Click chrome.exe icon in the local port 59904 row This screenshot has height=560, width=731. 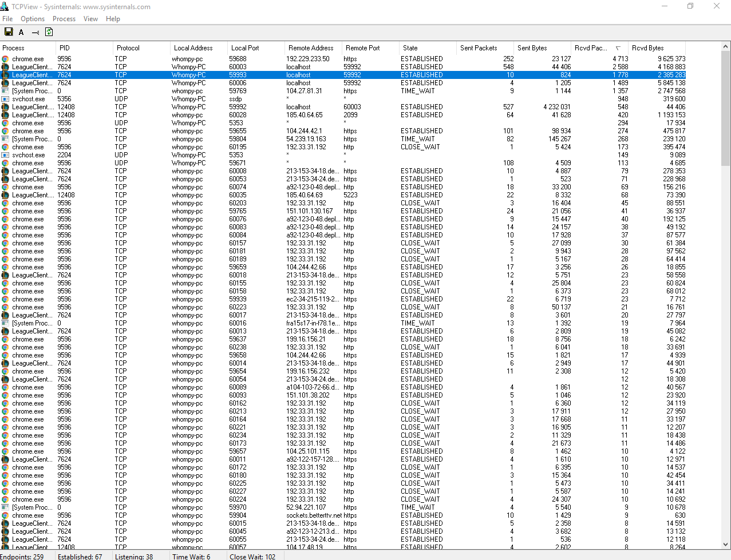click(5, 515)
